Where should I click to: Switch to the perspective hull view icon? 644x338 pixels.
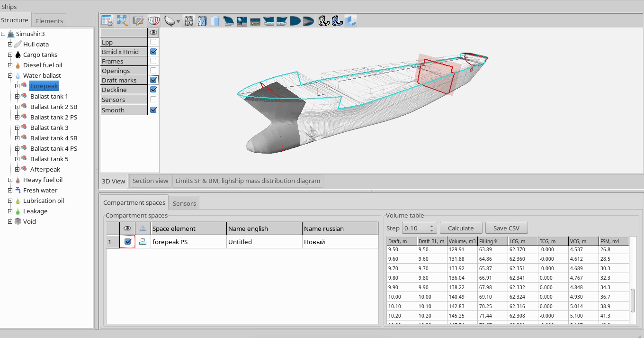click(229, 21)
